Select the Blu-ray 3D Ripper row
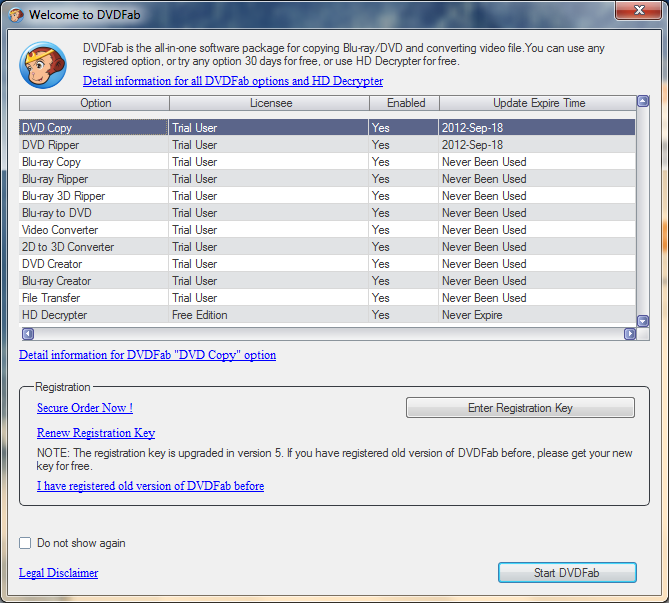Screen dimensions: 669x603 (x=327, y=196)
